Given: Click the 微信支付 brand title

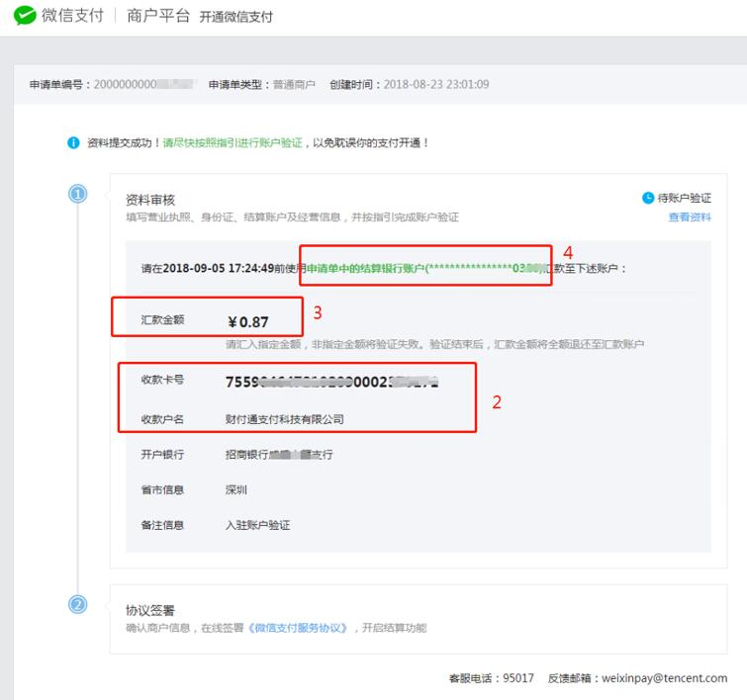Looking at the screenshot, I should tap(72, 16).
